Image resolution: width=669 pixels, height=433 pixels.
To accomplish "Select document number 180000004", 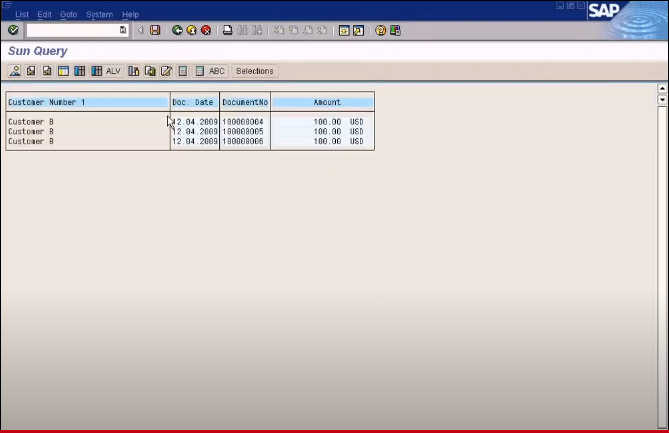I will click(x=243, y=122).
